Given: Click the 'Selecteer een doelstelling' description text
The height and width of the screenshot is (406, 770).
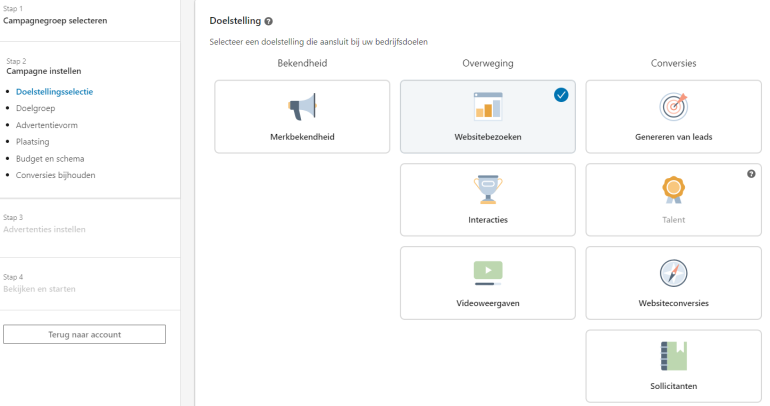Looking at the screenshot, I should [x=319, y=42].
